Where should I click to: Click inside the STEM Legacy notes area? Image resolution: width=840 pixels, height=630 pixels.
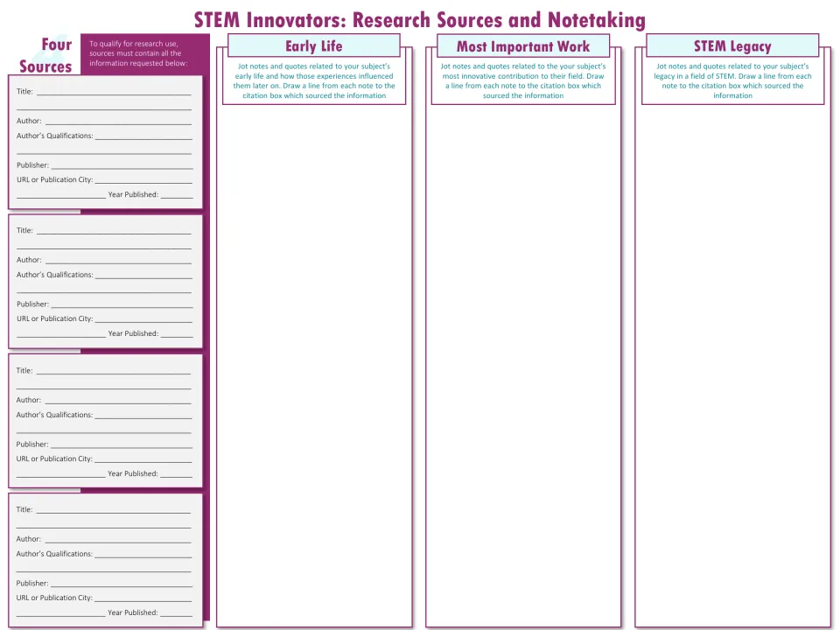(x=732, y=364)
